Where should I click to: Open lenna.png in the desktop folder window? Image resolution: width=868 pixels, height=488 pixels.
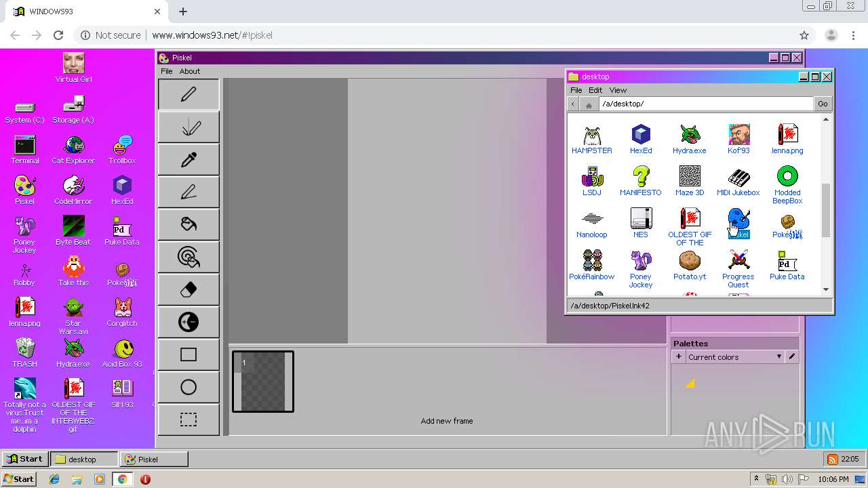tap(787, 140)
